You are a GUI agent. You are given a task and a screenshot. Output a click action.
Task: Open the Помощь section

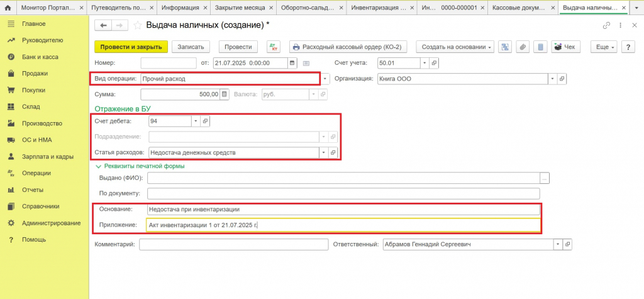click(x=34, y=239)
